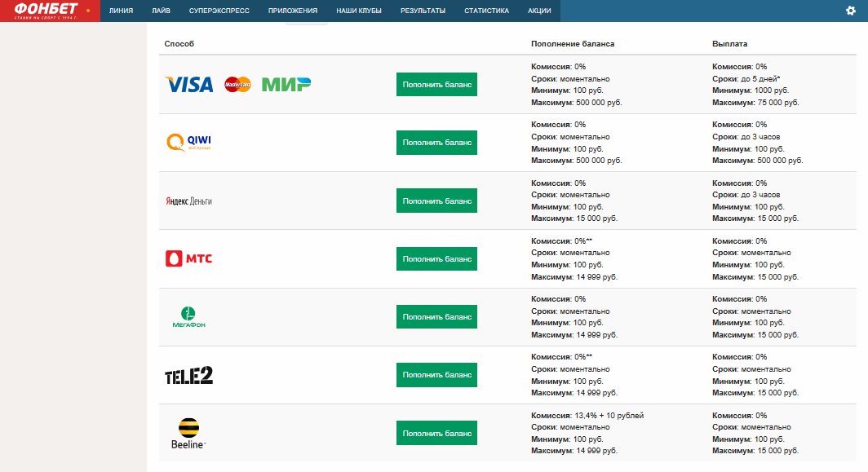Image resolution: width=868 pixels, height=472 pixels.
Task: Click Пополнить баланс for Яндекс Деньги
Action: pos(436,201)
